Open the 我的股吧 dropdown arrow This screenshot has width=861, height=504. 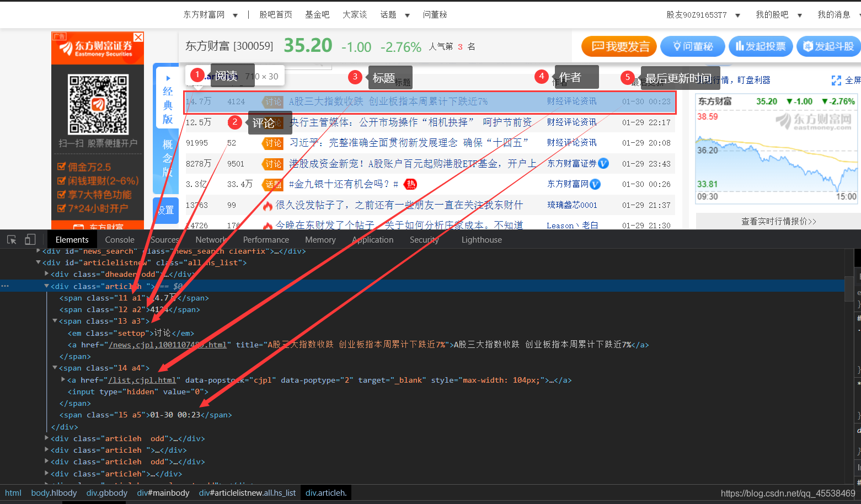tap(799, 15)
